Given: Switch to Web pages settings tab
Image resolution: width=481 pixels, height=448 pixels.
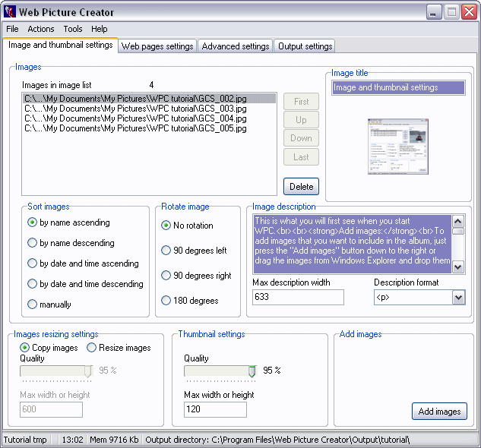Looking at the screenshot, I should click(157, 46).
